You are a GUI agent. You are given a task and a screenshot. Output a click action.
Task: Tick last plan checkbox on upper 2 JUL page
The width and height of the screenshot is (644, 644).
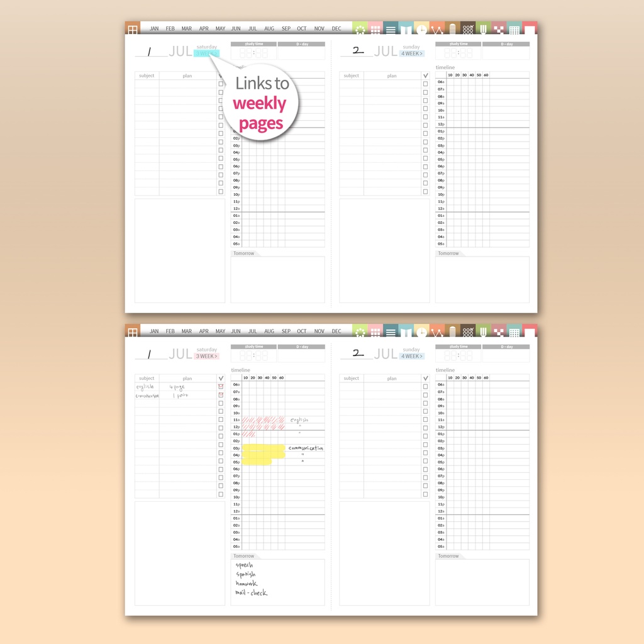click(x=426, y=191)
